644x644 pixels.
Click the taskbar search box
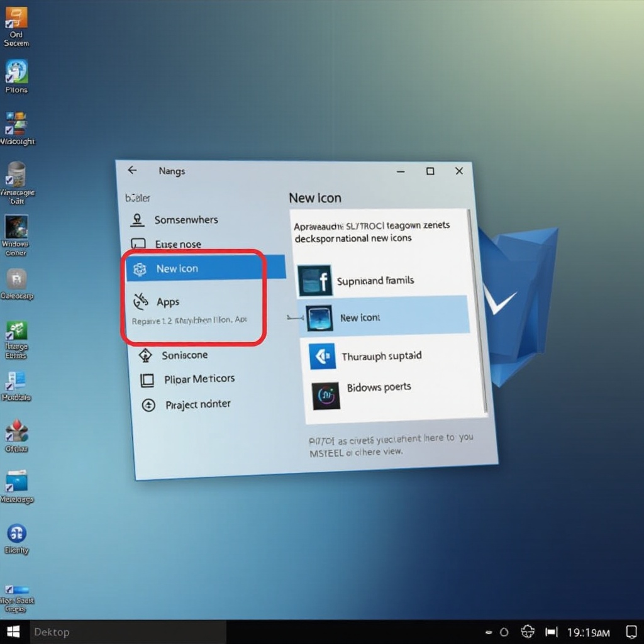(126, 631)
